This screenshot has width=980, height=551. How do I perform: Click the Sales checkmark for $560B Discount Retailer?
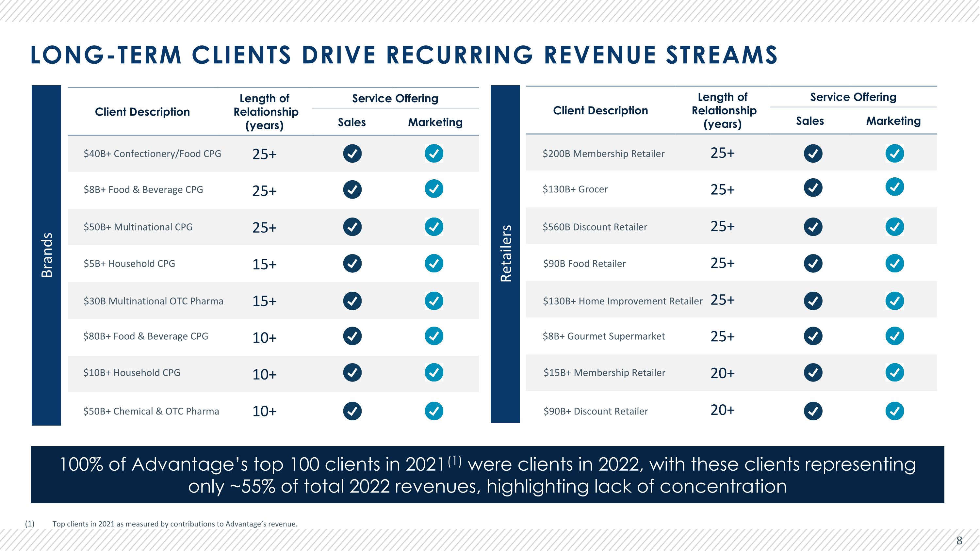(813, 227)
